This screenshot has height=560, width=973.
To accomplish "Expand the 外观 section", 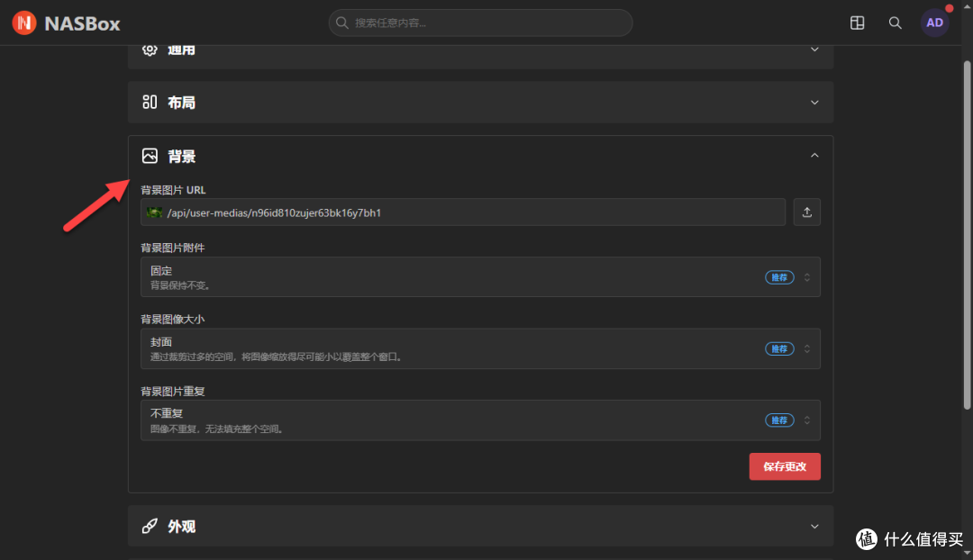I will [480, 526].
